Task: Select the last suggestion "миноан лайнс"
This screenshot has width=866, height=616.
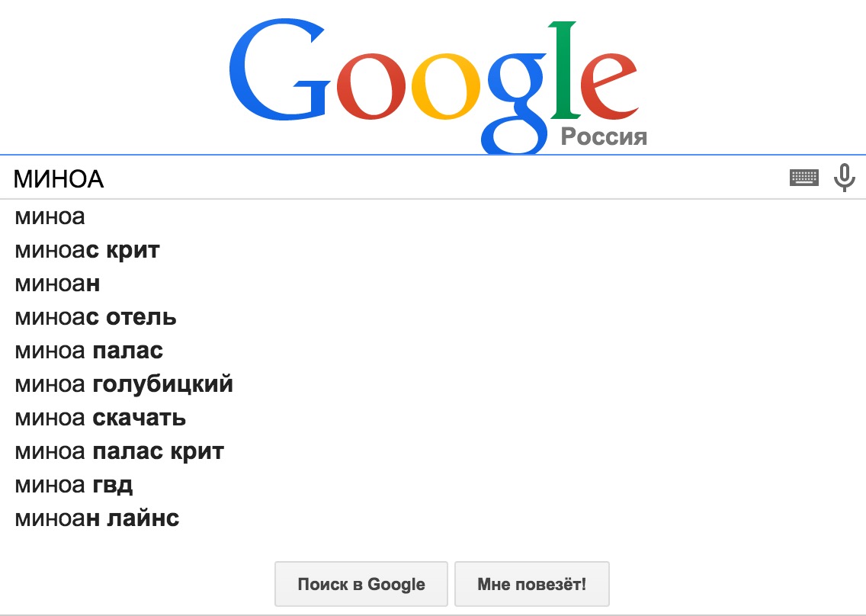Action: coord(97,518)
